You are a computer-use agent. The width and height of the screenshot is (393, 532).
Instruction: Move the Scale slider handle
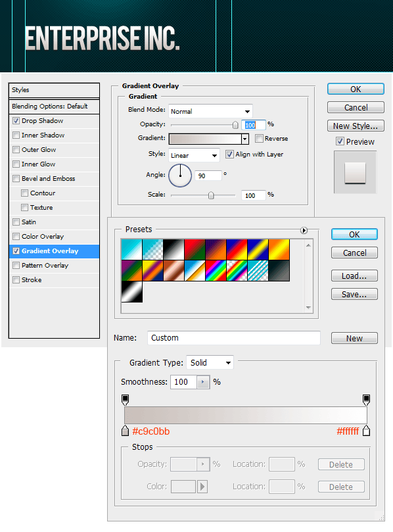coord(211,195)
